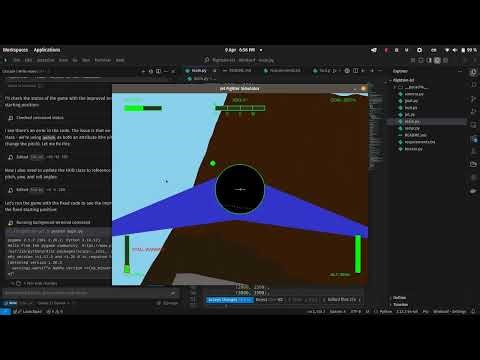Image resolution: width=480 pixels, height=360 pixels.
Task: Open the Running background terminal command step
Action: coord(49,222)
